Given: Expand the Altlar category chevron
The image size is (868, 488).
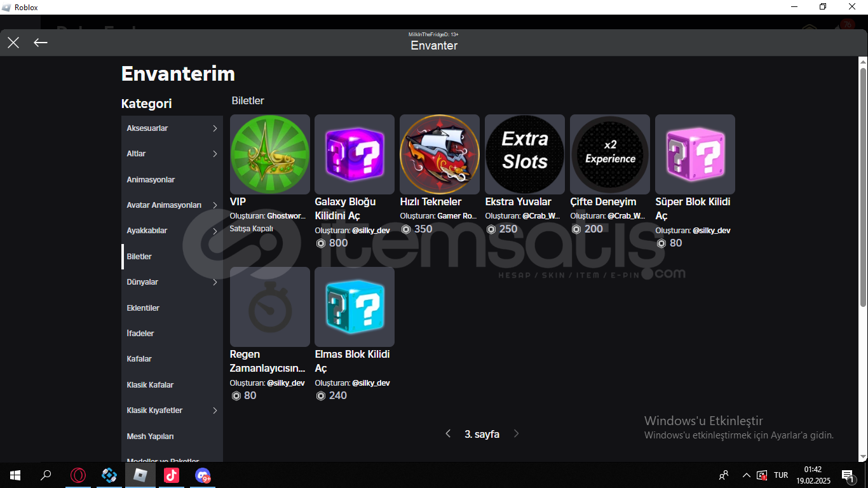Looking at the screenshot, I should click(x=215, y=154).
